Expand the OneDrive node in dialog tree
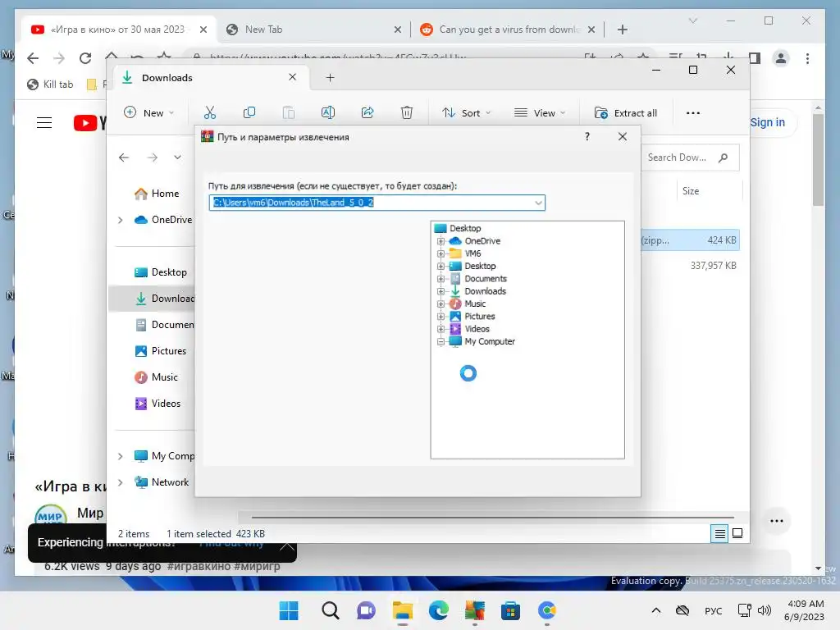Image resolution: width=840 pixels, height=630 pixels. (441, 241)
